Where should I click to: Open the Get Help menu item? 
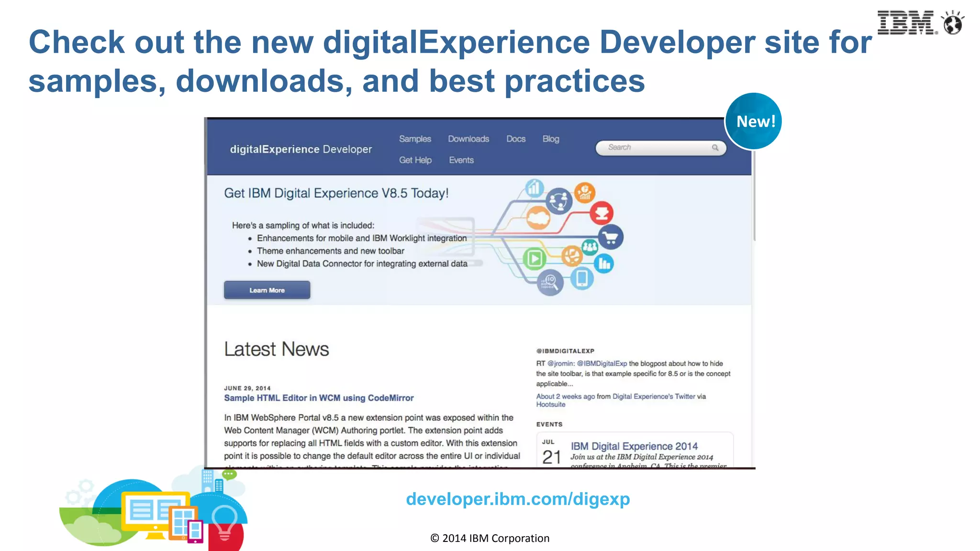click(415, 160)
